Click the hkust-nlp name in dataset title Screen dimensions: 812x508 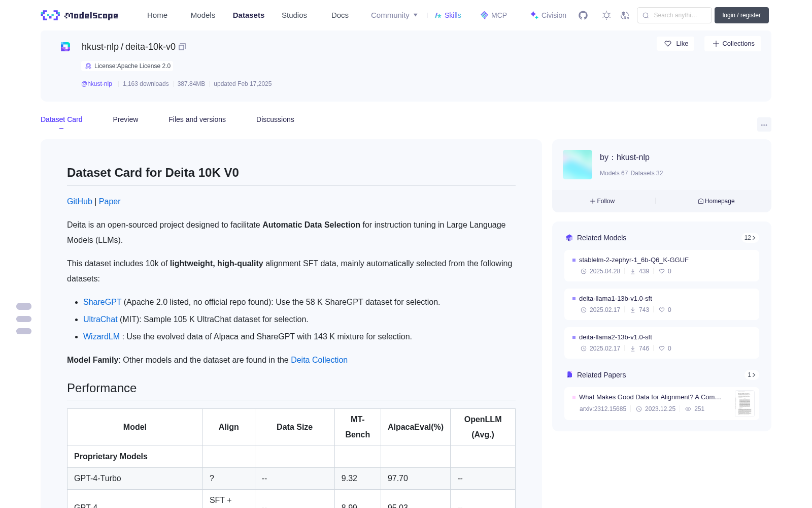tap(100, 47)
